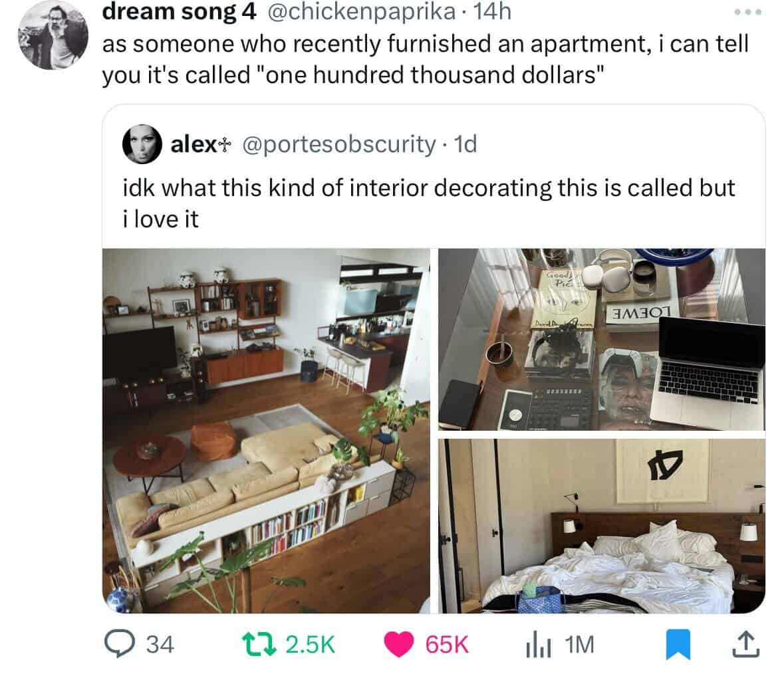Open the three-dot more options menu
Viewport: 784px width, 674px height.
coord(748,12)
